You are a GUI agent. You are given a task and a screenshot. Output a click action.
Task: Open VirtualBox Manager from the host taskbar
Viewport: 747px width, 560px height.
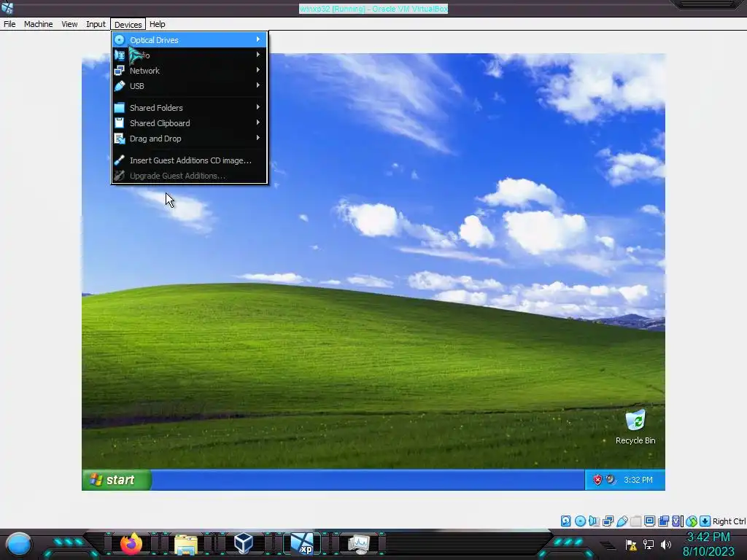(244, 544)
